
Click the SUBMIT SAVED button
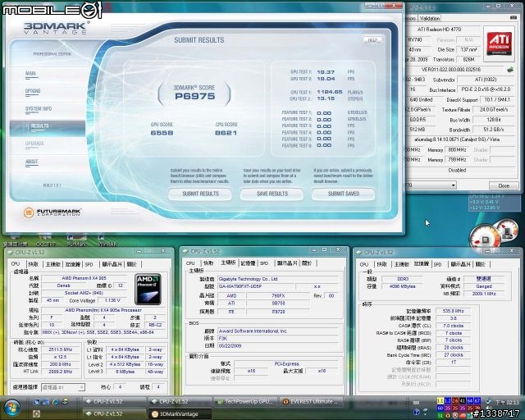344,194
